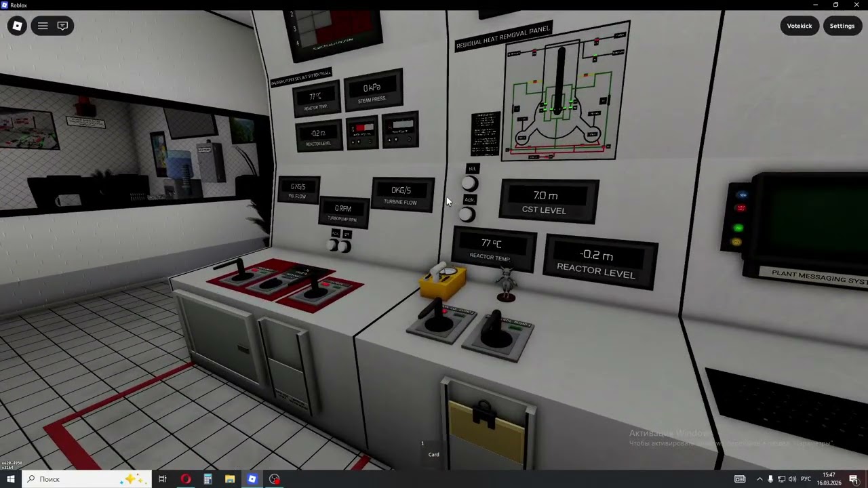Open the Roblox logo menu
Viewport: 868px width, 488px height.
[x=18, y=26]
